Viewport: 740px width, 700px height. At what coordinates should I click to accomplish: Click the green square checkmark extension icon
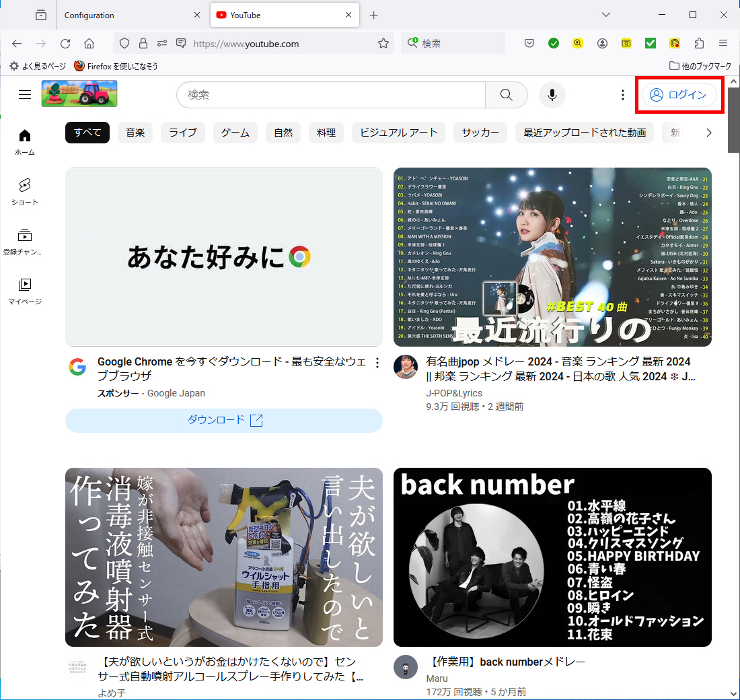point(651,44)
